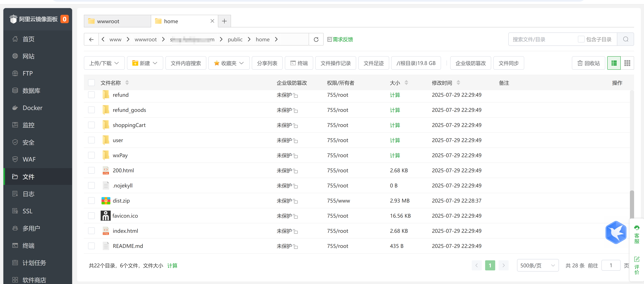Click the 企业级防篡改 toolbar button
Image resolution: width=644 pixels, height=284 pixels.
coord(471,63)
